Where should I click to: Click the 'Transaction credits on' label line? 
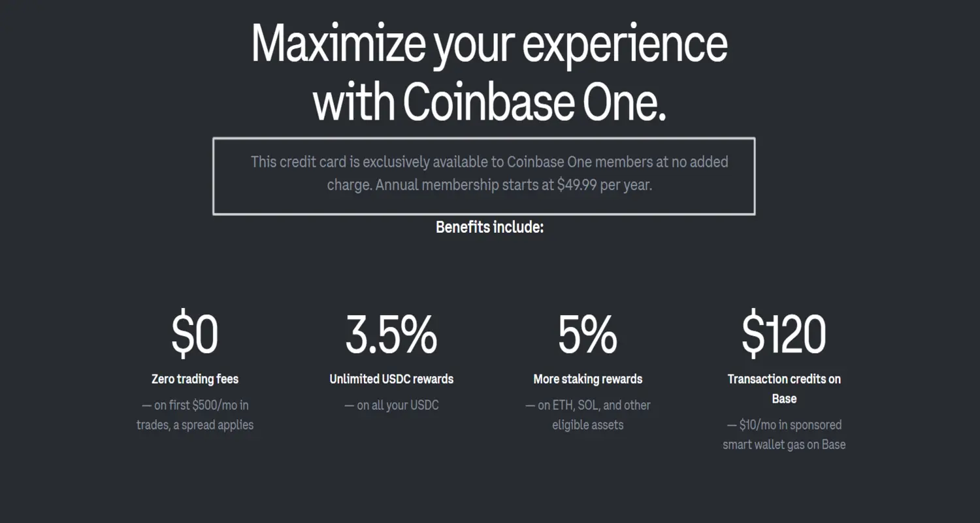coord(784,379)
